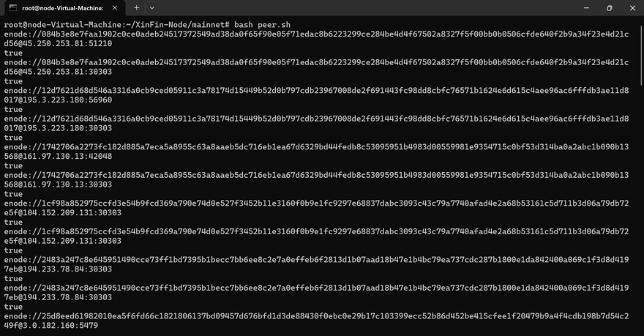Minimize the terminal window
Image resolution: width=644 pixels, height=336 pixels.
(586, 8)
